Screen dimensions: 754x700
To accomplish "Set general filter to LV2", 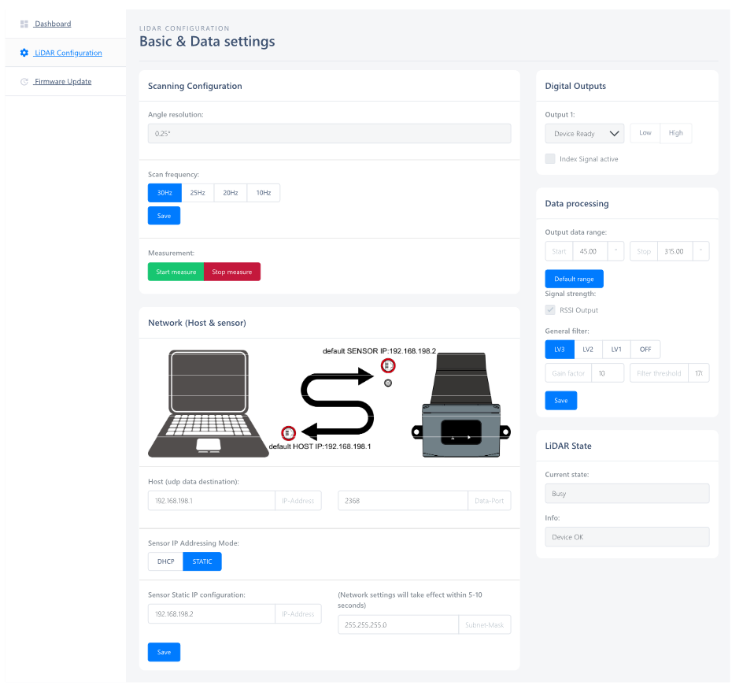I will (587, 350).
